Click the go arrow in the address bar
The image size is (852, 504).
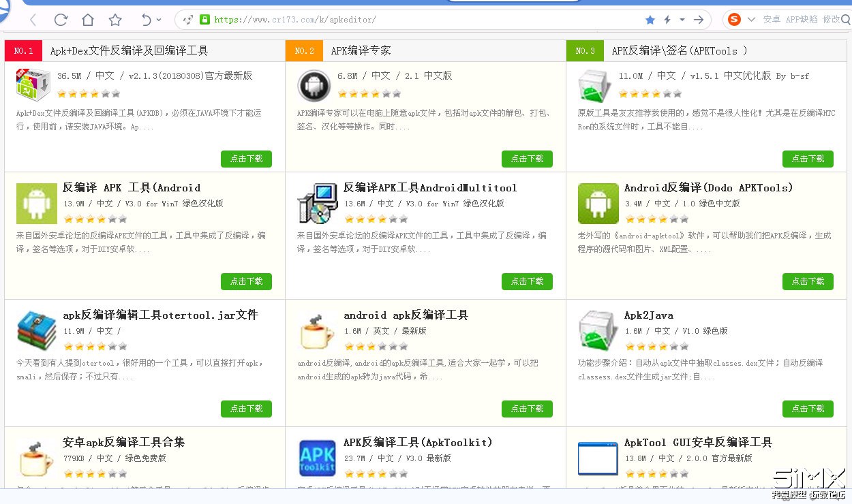tap(699, 20)
